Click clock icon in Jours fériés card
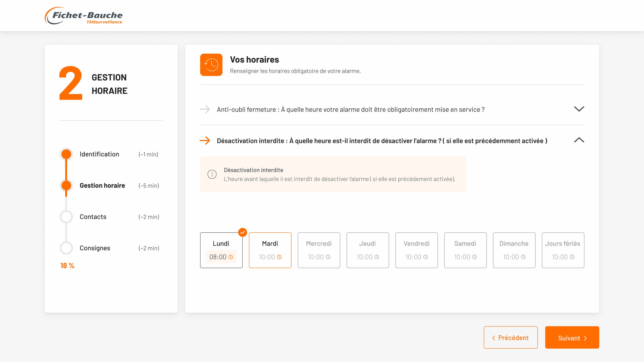Image resolution: width=644 pixels, height=362 pixels. [572, 257]
